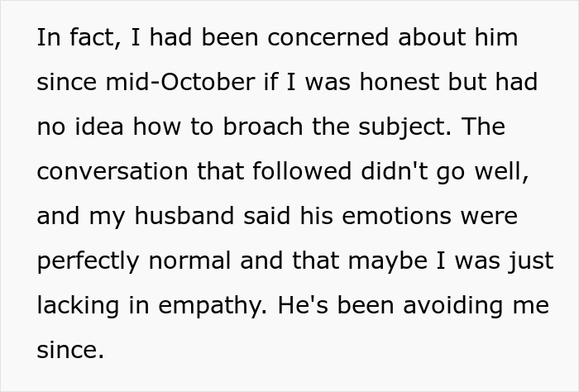The width and height of the screenshot is (579, 392).
Task: Click the word "lacking"
Action: pos(78,307)
